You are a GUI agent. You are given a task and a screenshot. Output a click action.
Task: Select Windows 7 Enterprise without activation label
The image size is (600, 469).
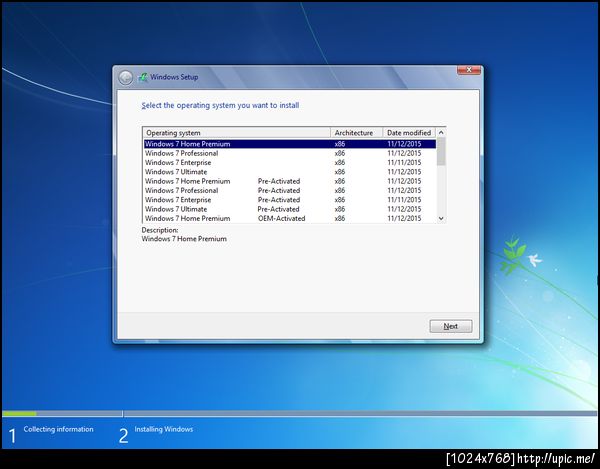click(290, 163)
